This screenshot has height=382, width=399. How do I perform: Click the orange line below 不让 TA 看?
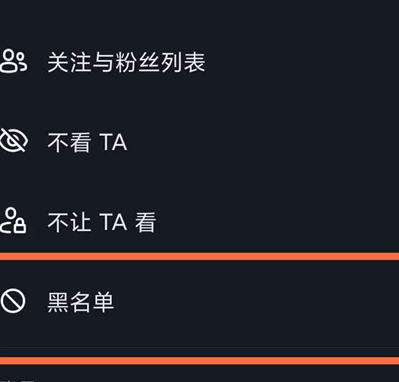coord(199,256)
